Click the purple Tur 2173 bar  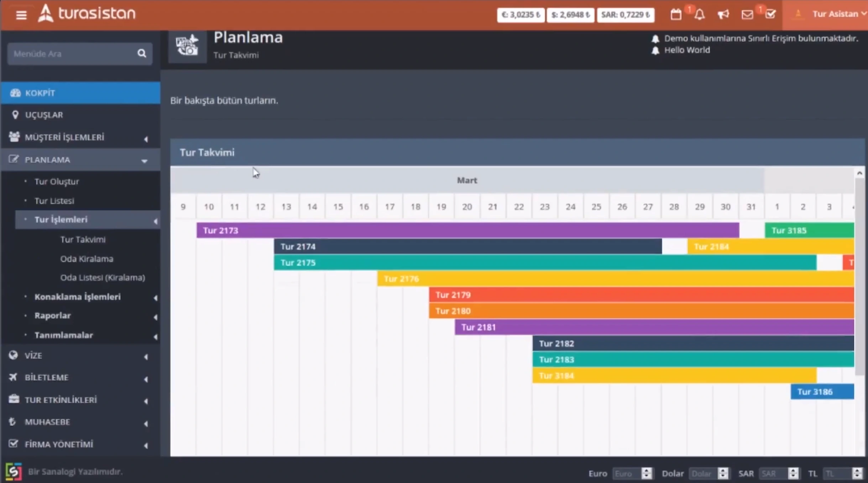[468, 230]
